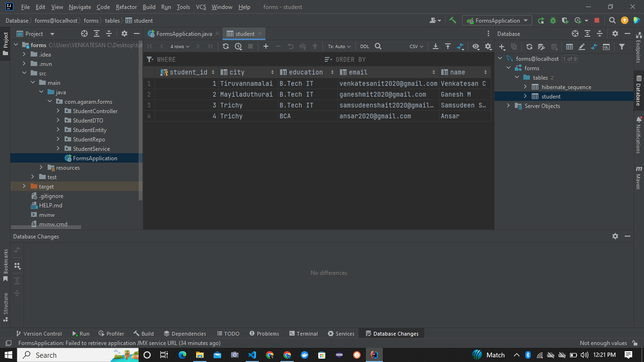
Task: Open Query Console QL icon
Action: (x=606, y=47)
